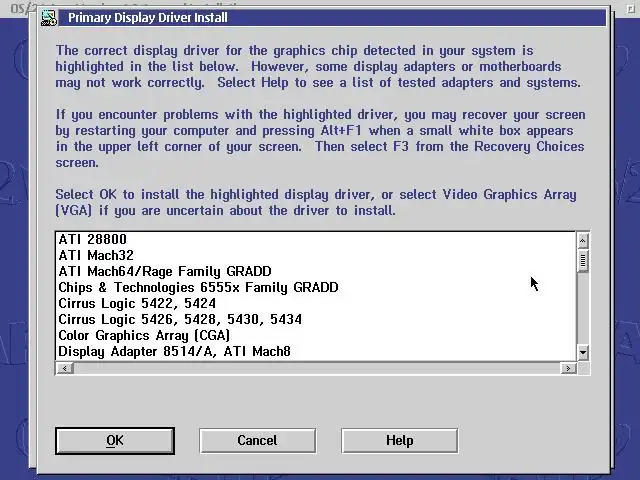This screenshot has height=480, width=640.
Task: Select Color Graphics Array (CGA)
Action: coord(315,336)
